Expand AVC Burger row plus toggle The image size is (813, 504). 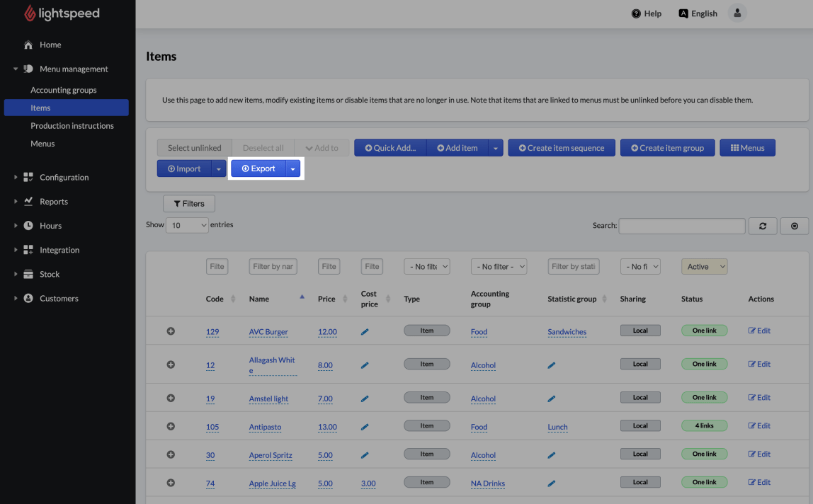click(x=171, y=331)
